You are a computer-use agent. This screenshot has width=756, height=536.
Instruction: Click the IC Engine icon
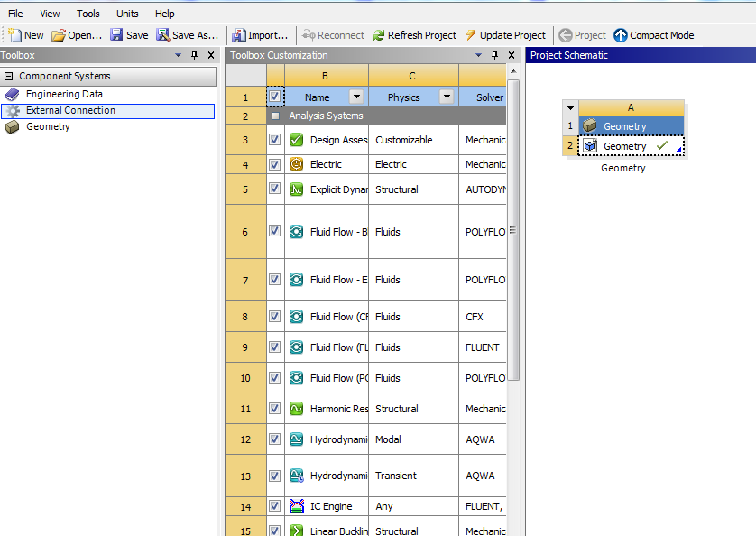(x=296, y=506)
